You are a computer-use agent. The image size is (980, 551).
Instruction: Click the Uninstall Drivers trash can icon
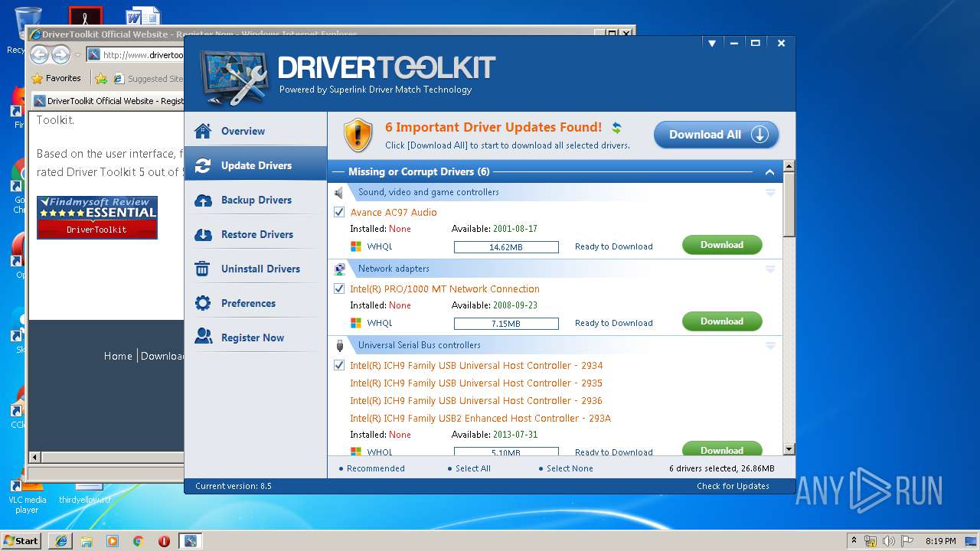coord(203,269)
